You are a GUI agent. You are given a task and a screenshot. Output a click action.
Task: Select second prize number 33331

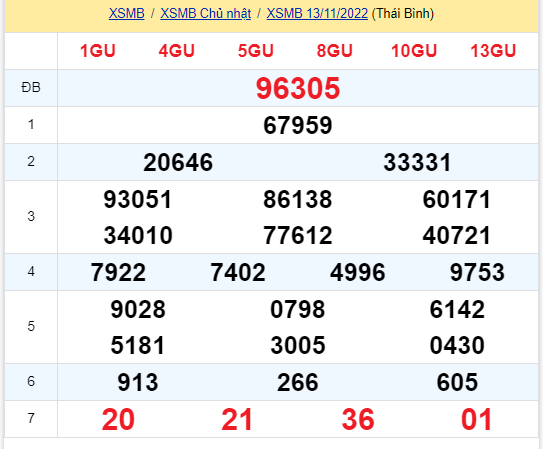tap(417, 162)
